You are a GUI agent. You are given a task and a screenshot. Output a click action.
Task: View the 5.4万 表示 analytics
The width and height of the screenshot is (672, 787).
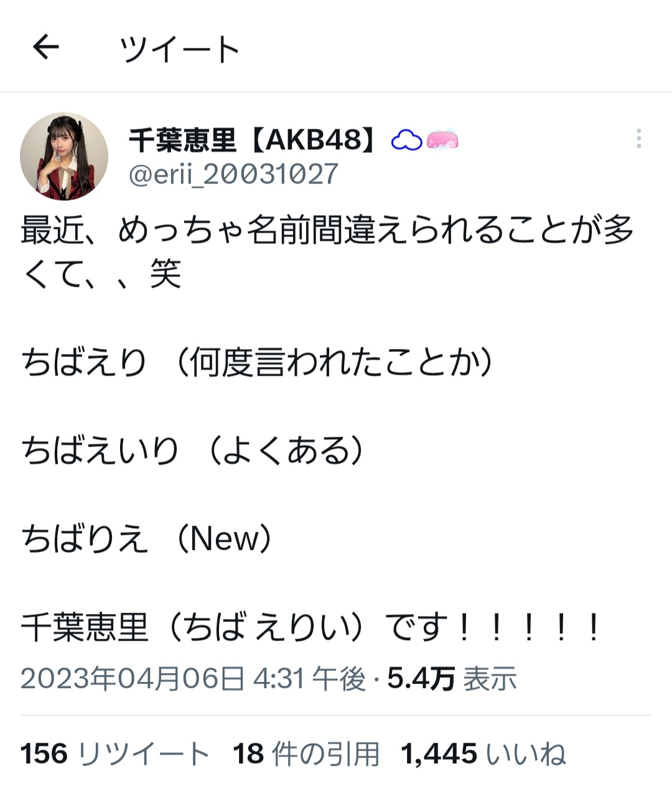click(x=452, y=679)
